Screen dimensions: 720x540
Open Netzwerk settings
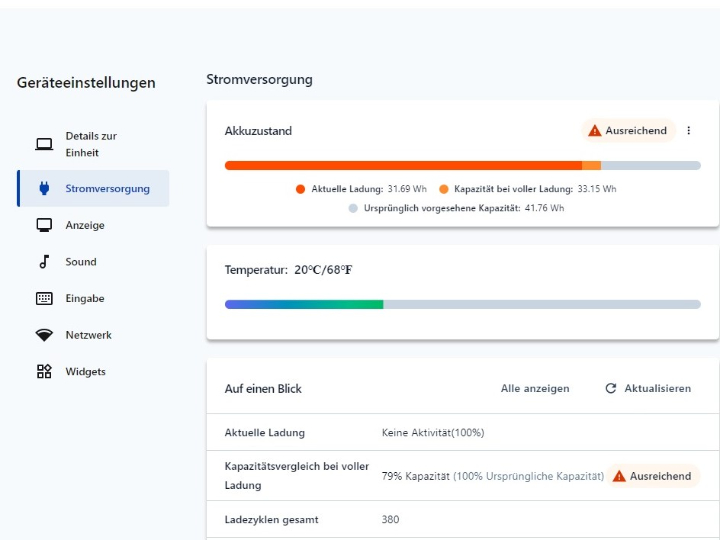coord(93,335)
